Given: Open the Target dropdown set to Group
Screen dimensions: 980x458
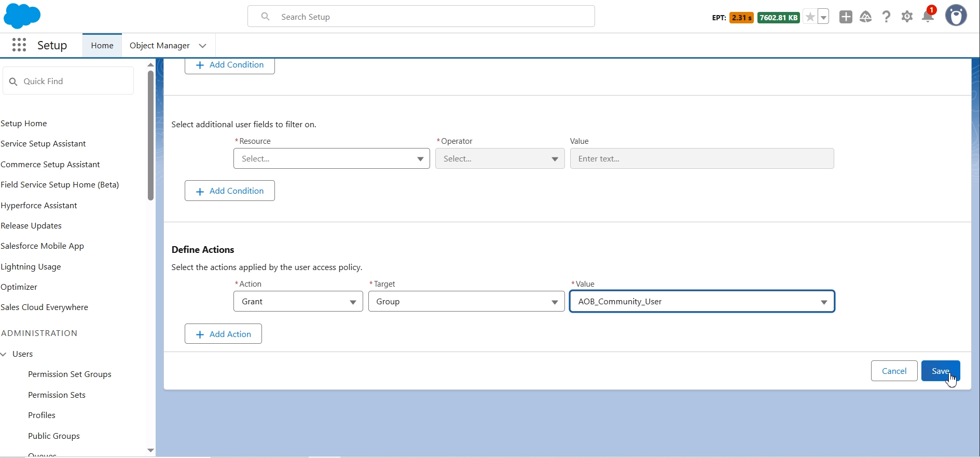Looking at the screenshot, I should click(x=466, y=302).
